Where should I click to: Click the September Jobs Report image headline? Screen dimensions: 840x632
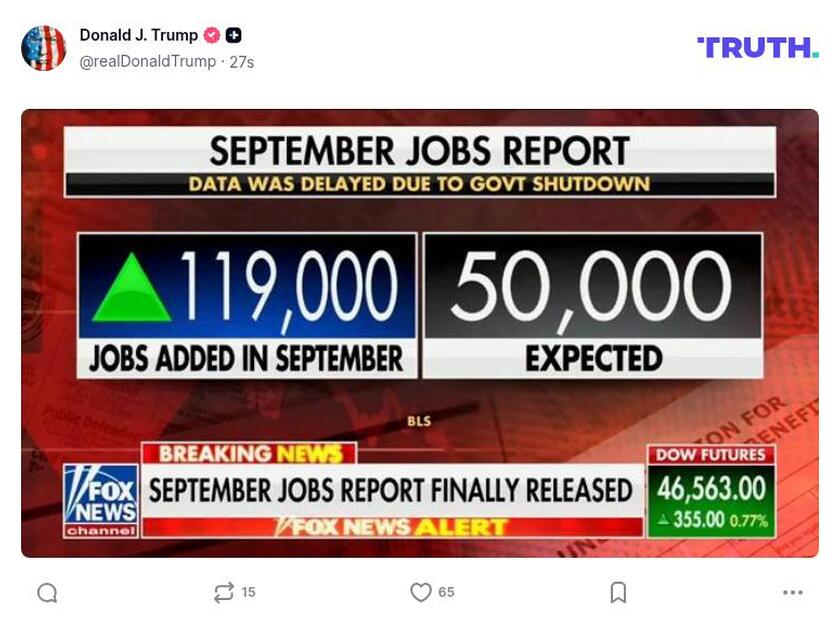(419, 151)
